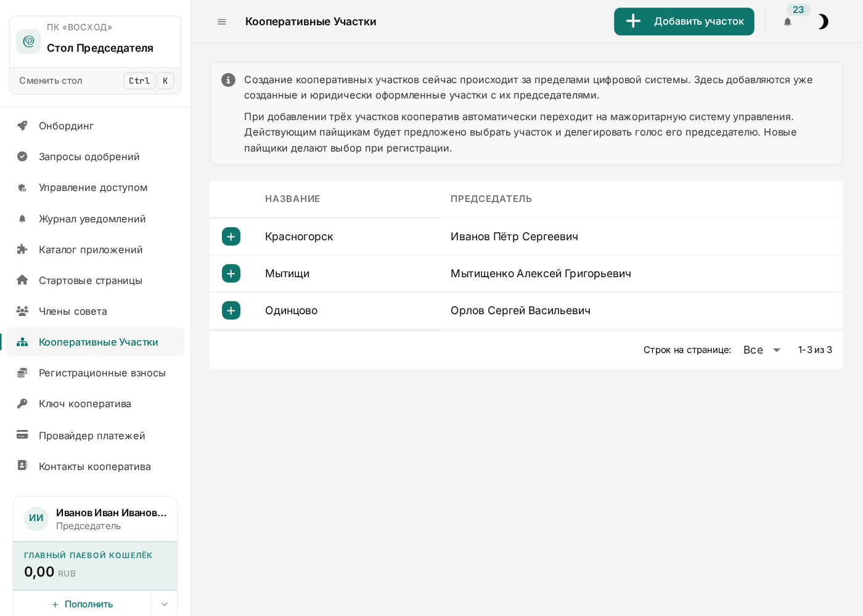Click Сменить стол to switch desk
The image size is (863, 616).
96,81
